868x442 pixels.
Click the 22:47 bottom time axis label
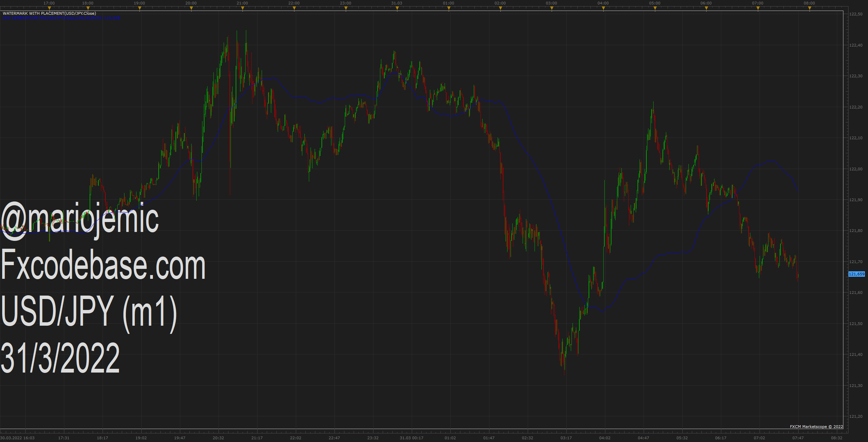334,438
